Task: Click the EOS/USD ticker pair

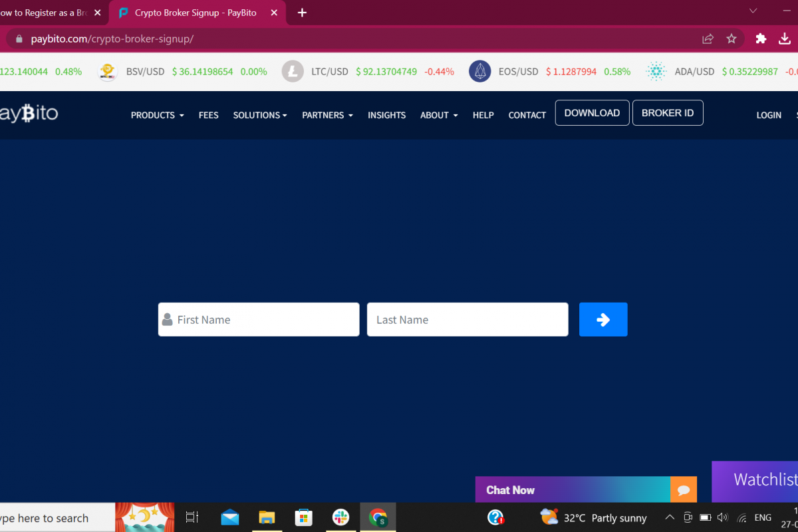Action: point(518,71)
